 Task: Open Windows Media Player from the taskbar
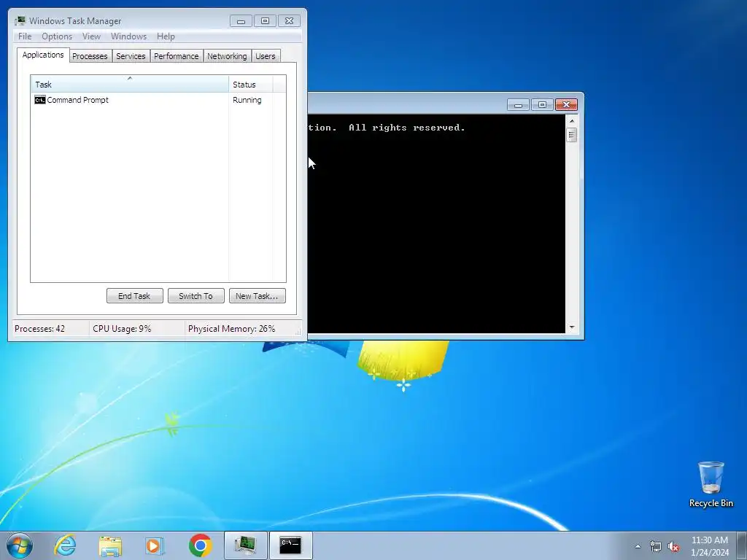[155, 545]
